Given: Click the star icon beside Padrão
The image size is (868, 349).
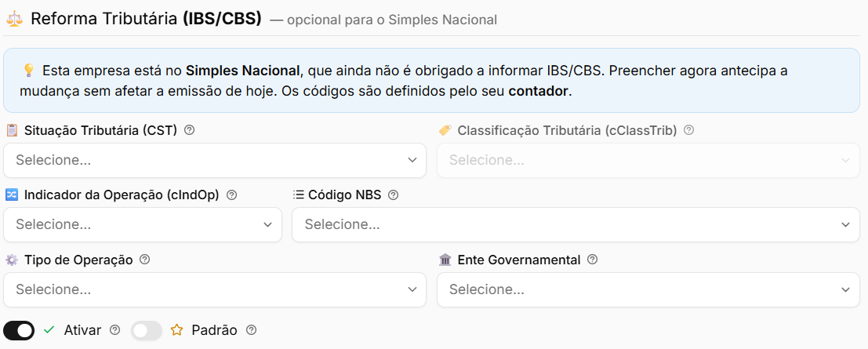Looking at the screenshot, I should (176, 330).
